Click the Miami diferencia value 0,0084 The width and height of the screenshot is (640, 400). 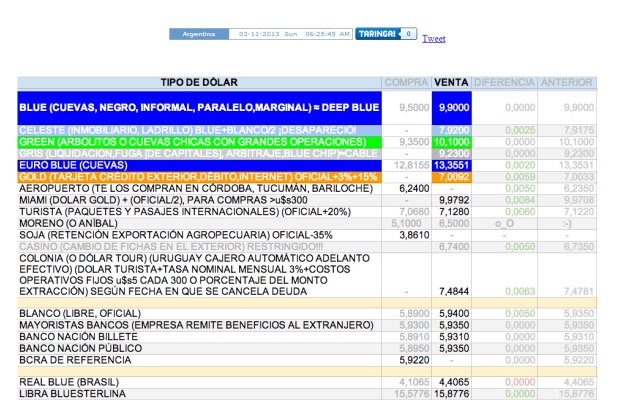520,200
